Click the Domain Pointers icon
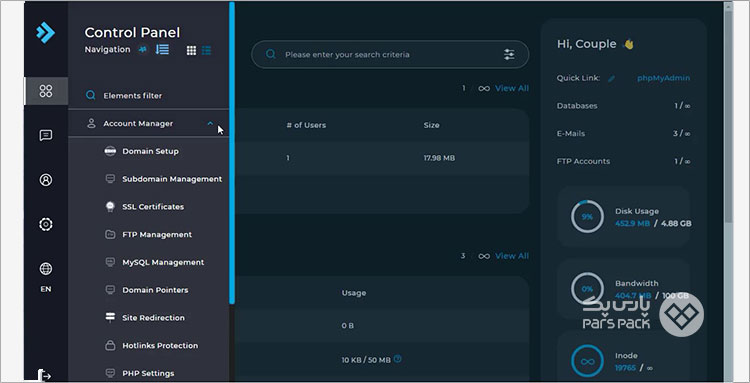 click(110, 290)
